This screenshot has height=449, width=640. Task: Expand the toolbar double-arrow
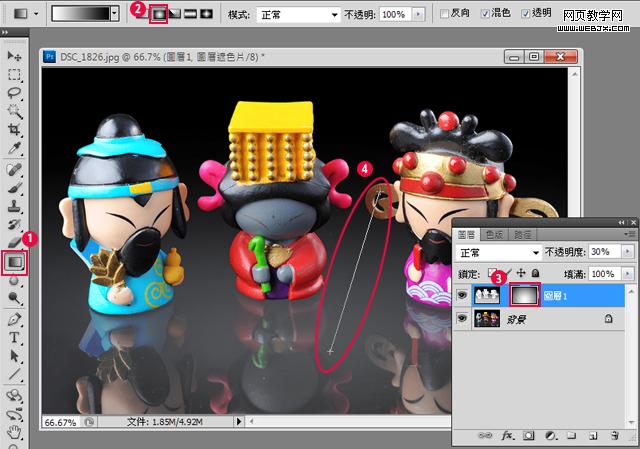pyautogui.click(x=4, y=32)
